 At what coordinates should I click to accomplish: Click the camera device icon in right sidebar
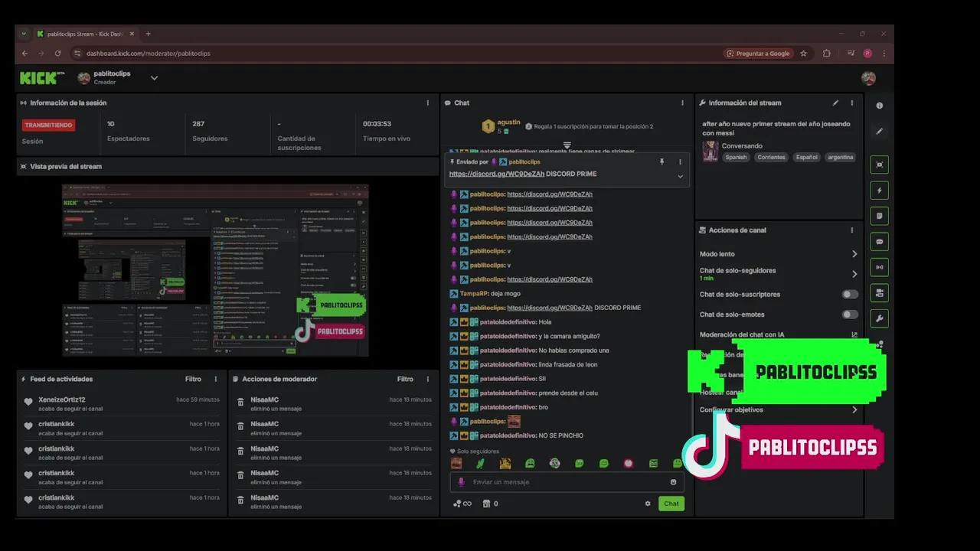click(879, 293)
